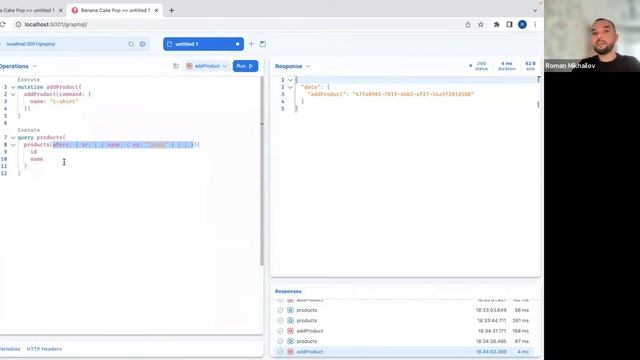Screen dimensions: 640x360
Task: Switch to the first Banana Cake Pop browser tab
Action: (29, 10)
